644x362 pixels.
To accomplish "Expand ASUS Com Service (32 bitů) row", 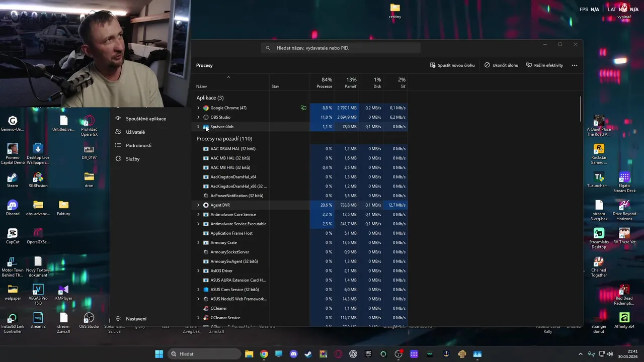I will (x=198, y=290).
